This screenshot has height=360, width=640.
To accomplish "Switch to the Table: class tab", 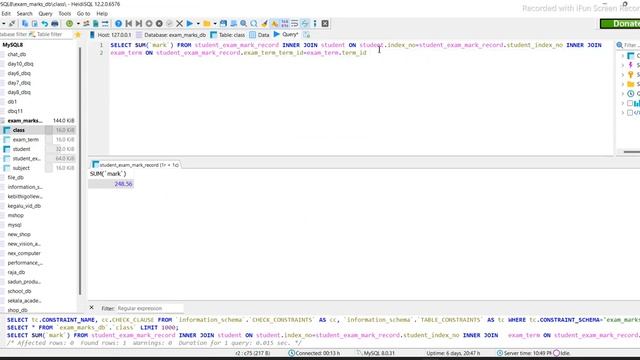I will 228,35.
